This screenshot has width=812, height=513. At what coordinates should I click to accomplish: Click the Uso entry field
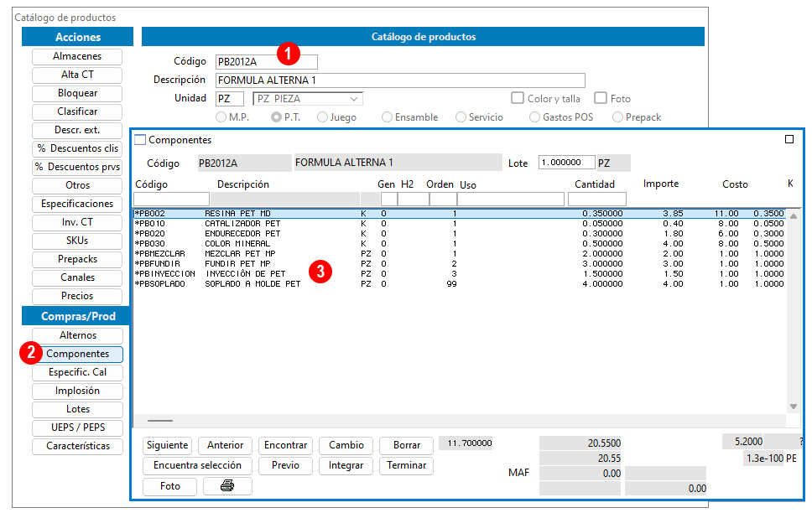(x=511, y=199)
